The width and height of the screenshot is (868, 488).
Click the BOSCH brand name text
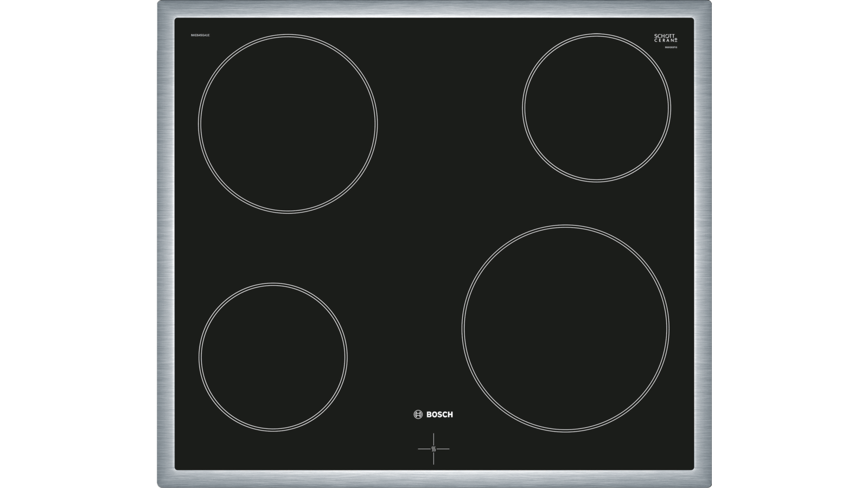(x=440, y=414)
